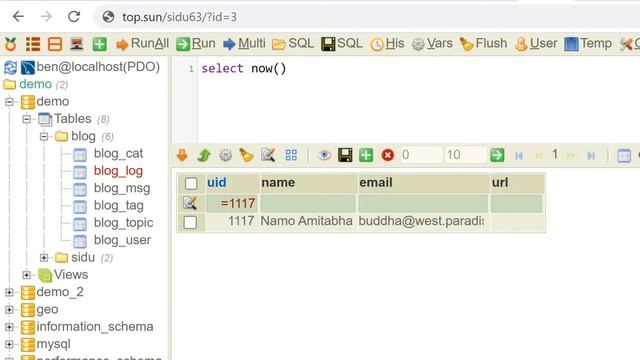Click the RunAll button
Viewport: 640px width, 360px height.
pos(142,43)
